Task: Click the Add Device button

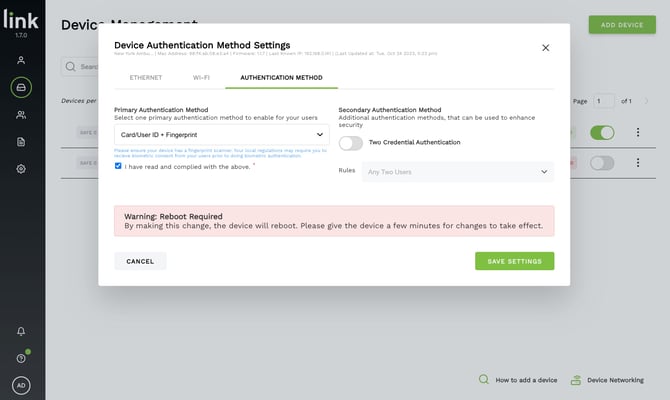Action: tap(622, 25)
